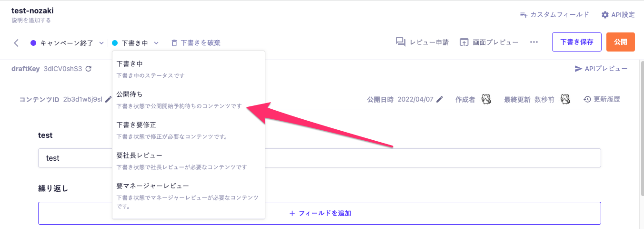Screen dimensions: 644x229
Task: Open 更新履歴 update history
Action: [x=602, y=99]
